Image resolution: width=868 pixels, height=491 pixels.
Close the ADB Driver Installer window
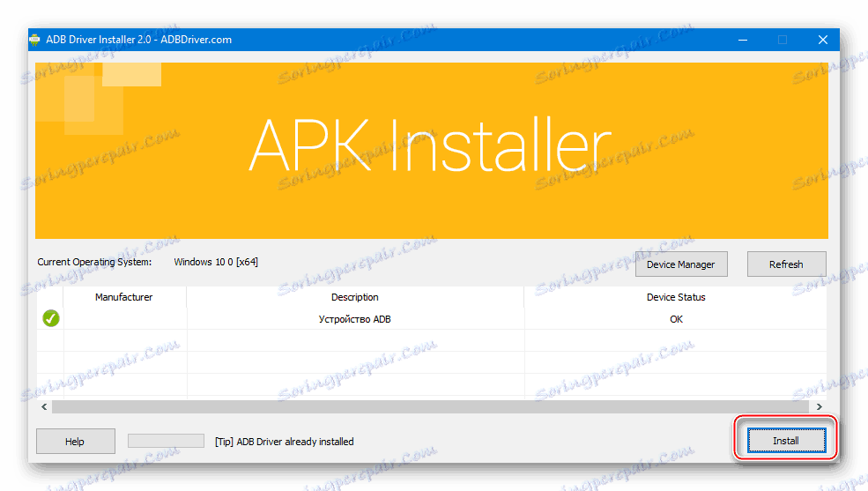tap(822, 40)
